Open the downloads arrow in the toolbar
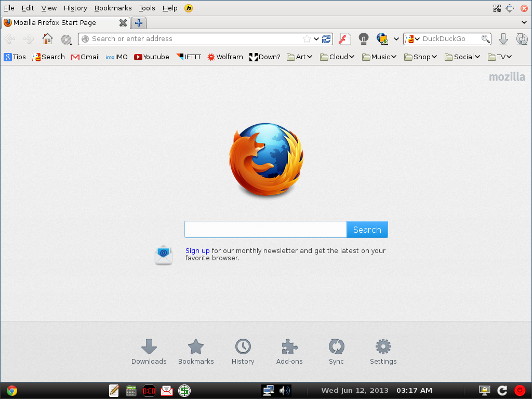 point(503,39)
